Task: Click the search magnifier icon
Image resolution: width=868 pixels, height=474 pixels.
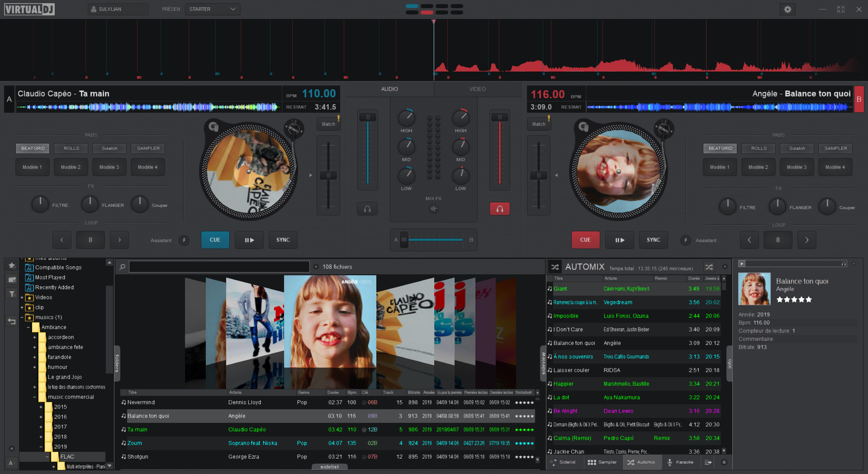Action: point(122,267)
